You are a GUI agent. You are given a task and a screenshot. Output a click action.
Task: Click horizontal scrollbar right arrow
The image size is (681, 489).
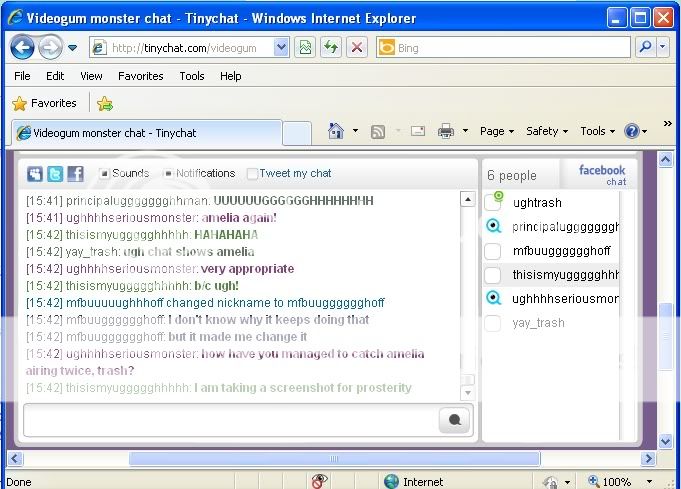click(648, 459)
